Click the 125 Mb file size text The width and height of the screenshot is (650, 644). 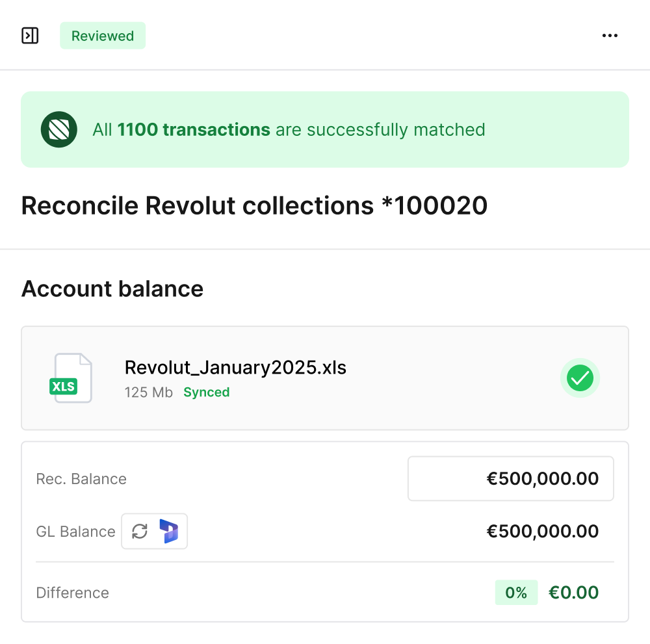[x=149, y=393]
